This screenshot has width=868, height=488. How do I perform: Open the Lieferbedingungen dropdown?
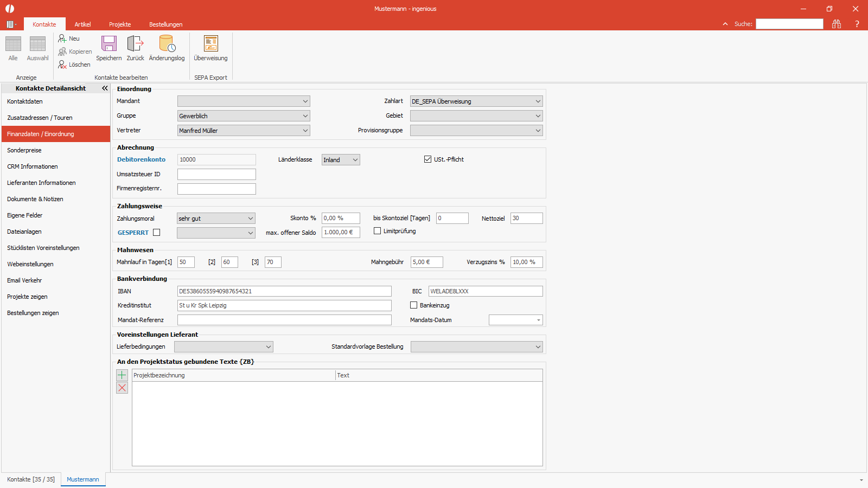click(x=224, y=346)
